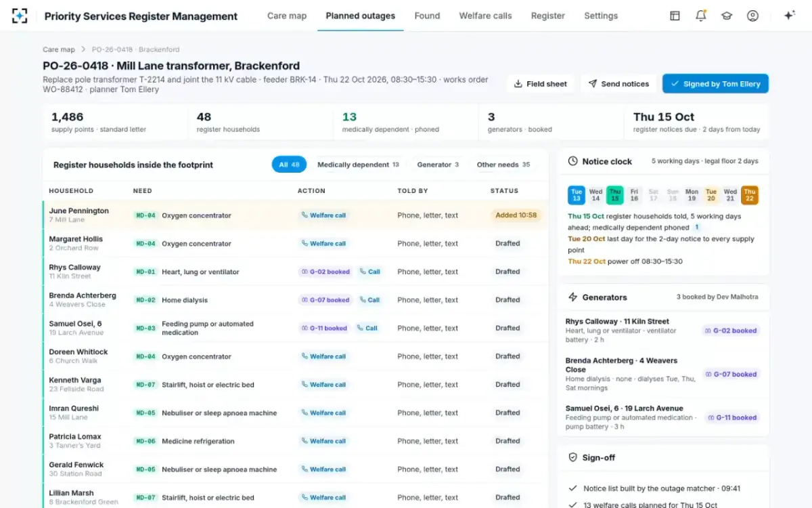Click the HOUSEHOLD column header
The width and height of the screenshot is (812, 508).
(71, 191)
